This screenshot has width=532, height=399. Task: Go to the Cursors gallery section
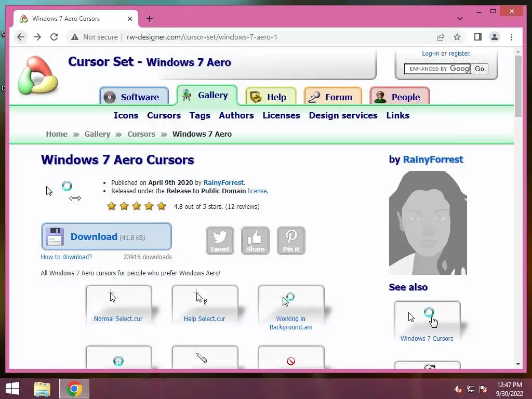tap(164, 115)
